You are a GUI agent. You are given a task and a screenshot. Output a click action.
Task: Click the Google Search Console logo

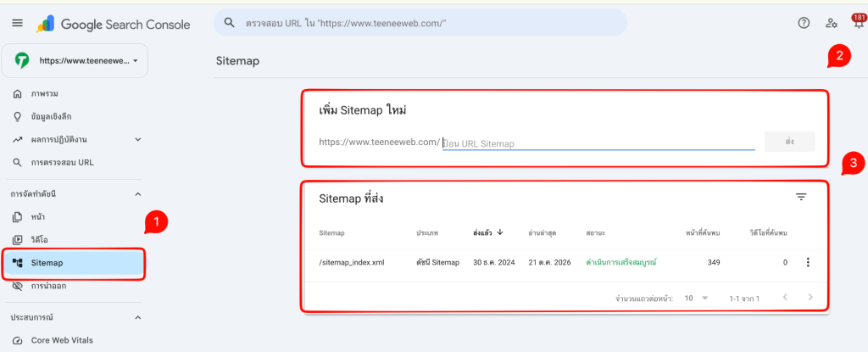[x=114, y=25]
